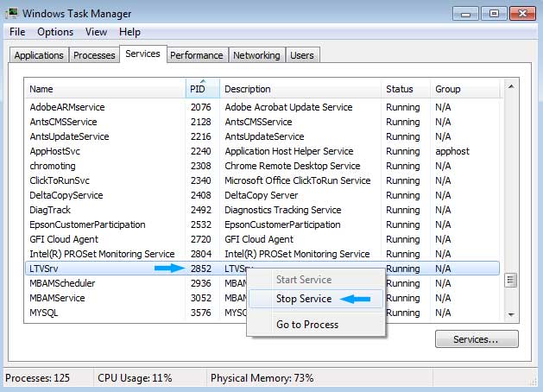The width and height of the screenshot is (543, 392).
Task: Select the Services tab
Action: point(142,54)
